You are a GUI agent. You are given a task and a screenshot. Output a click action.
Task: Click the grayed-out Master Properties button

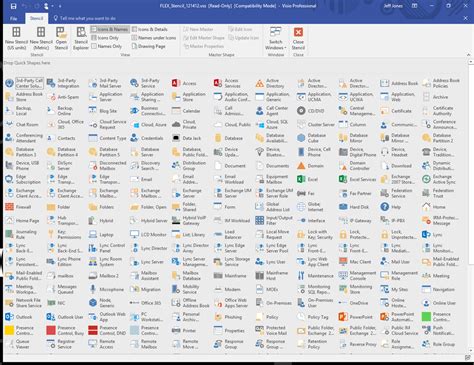point(203,46)
